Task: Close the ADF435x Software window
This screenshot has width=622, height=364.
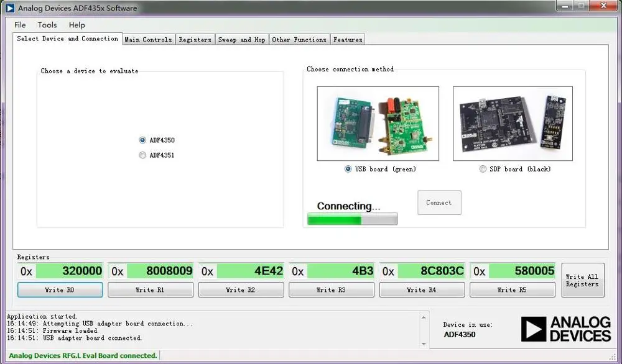Action: [603, 6]
